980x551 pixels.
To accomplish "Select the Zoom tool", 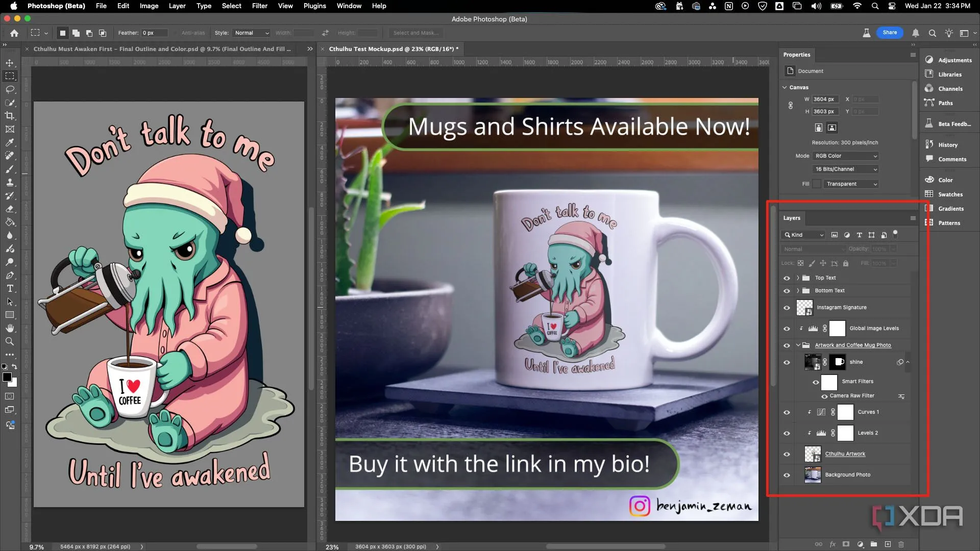I will pyautogui.click(x=10, y=341).
